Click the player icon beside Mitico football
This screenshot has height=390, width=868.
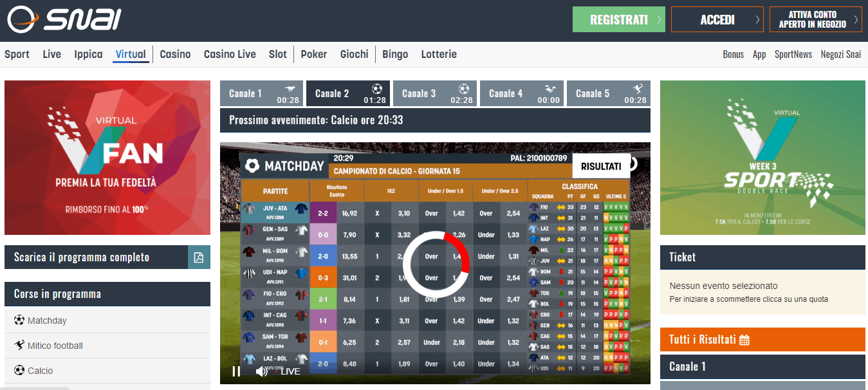click(19, 346)
